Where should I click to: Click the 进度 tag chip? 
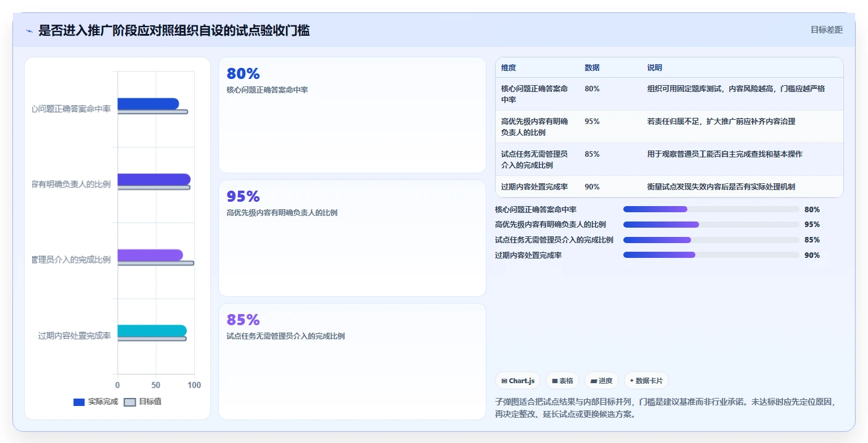coord(602,381)
